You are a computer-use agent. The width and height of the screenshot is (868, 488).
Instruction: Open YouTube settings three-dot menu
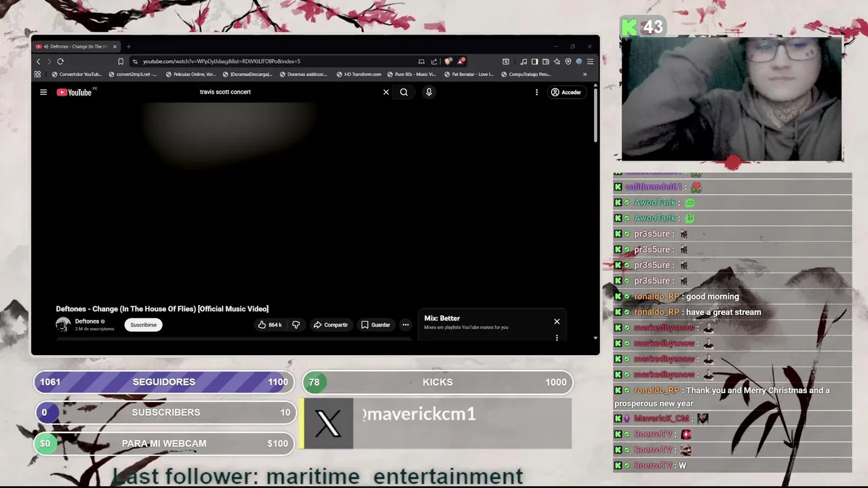(536, 92)
